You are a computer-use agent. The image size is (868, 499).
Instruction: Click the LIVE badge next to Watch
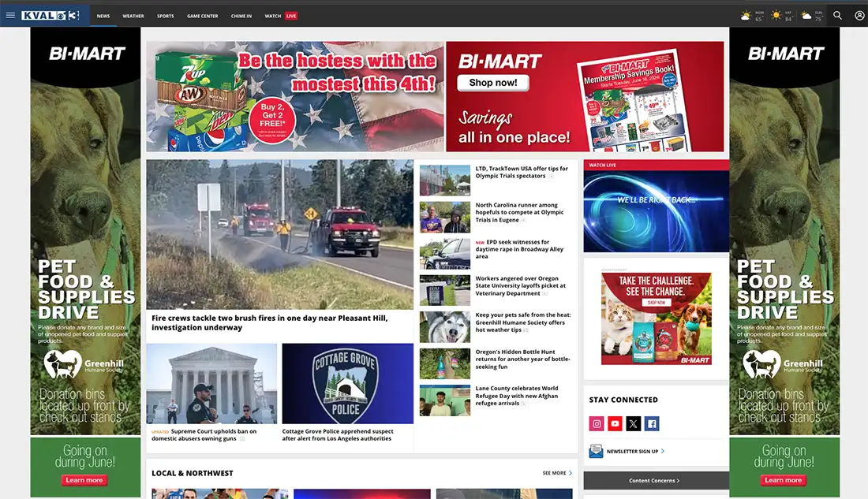click(291, 16)
